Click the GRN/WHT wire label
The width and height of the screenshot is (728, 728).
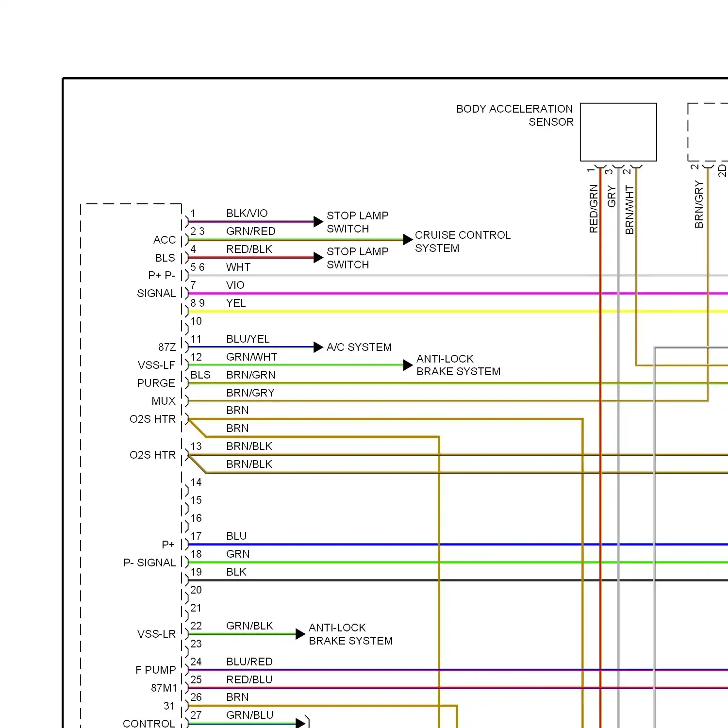(251, 357)
